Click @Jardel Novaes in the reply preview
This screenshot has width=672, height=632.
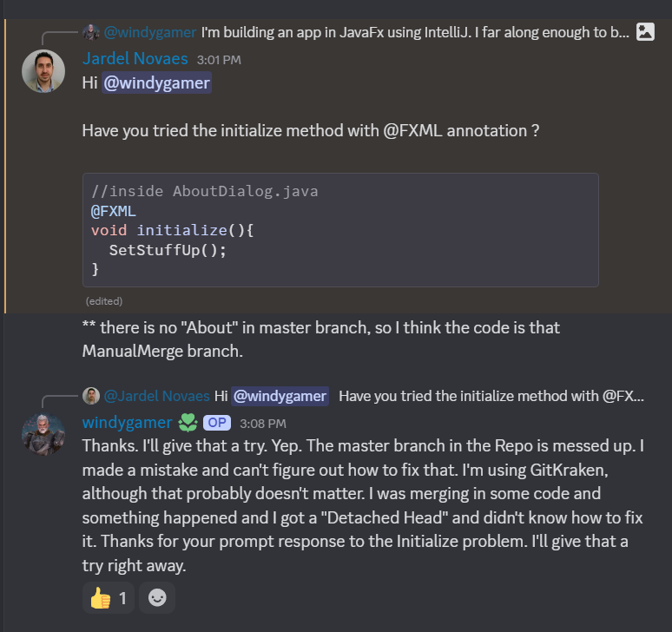coord(157,396)
